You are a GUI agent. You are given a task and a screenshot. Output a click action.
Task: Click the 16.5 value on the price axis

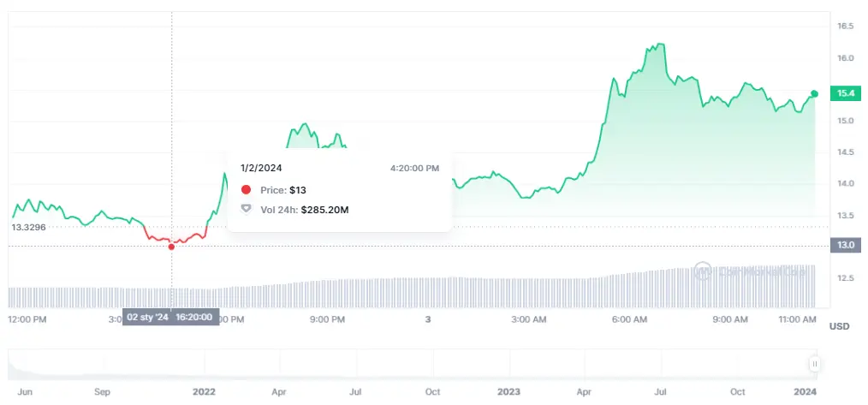click(845, 27)
